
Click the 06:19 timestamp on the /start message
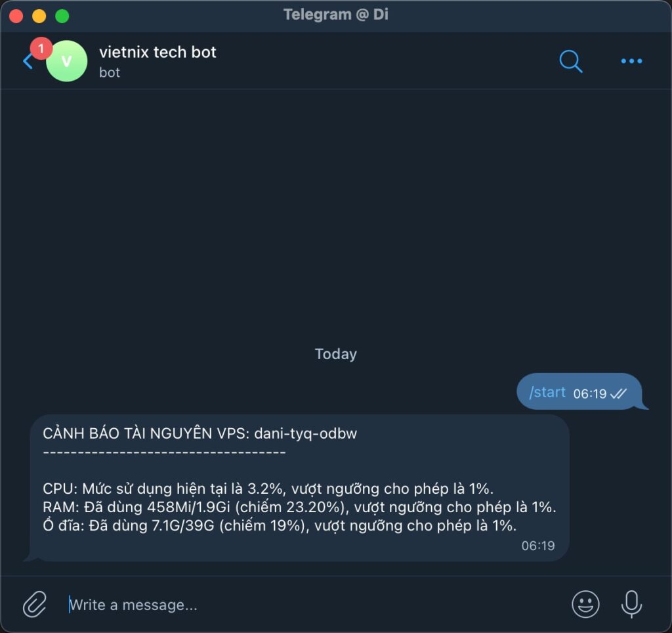589,393
